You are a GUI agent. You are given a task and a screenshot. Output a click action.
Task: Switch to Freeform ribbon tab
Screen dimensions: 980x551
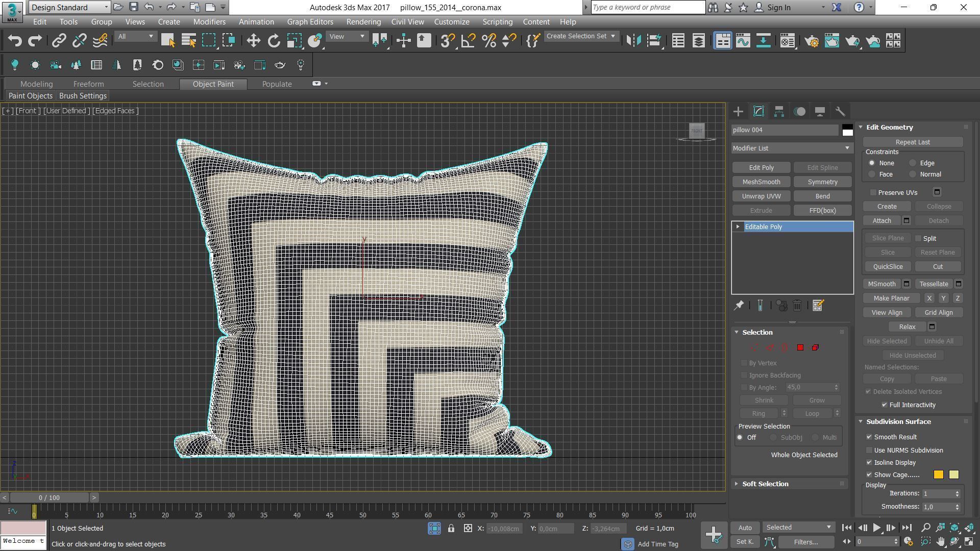click(x=88, y=84)
